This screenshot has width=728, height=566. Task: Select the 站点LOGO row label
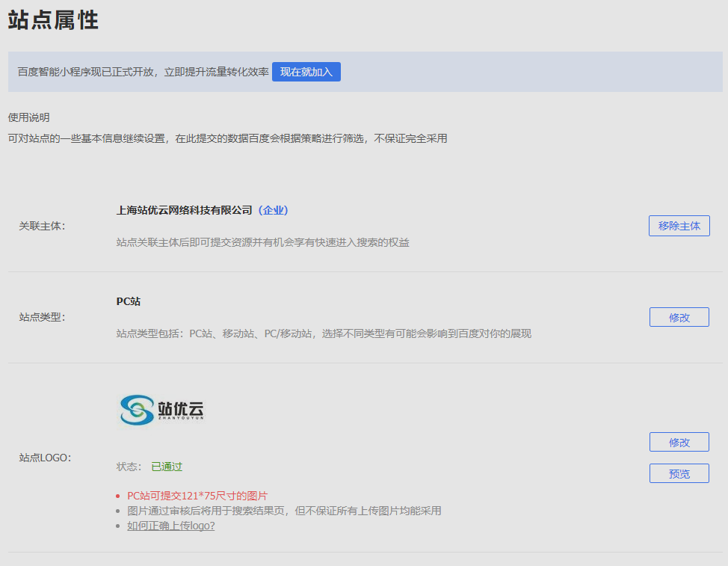45,458
